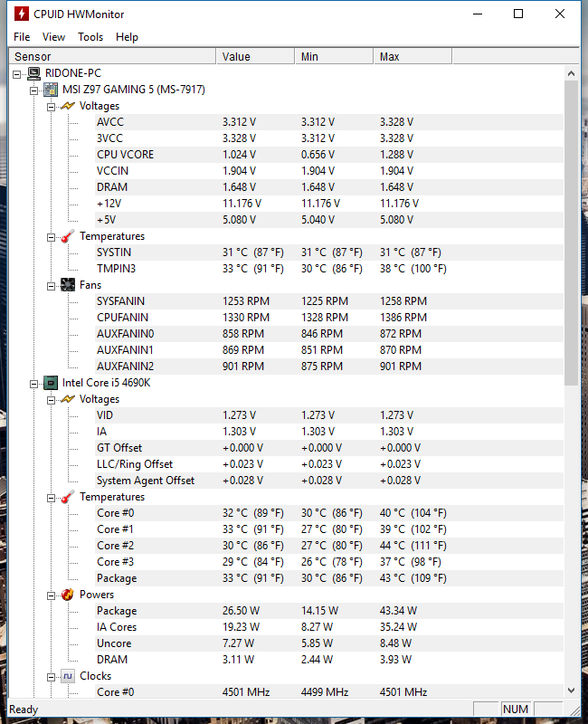
Task: Click the Sensor column header
Action: click(x=112, y=56)
